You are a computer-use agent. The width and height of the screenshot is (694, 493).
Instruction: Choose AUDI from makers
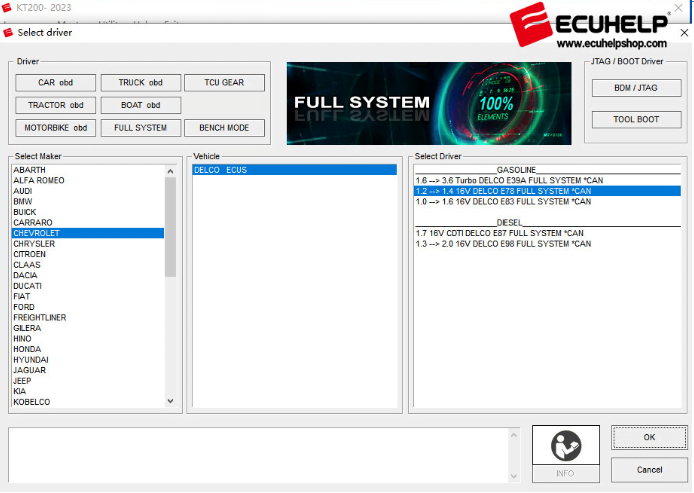click(x=88, y=191)
